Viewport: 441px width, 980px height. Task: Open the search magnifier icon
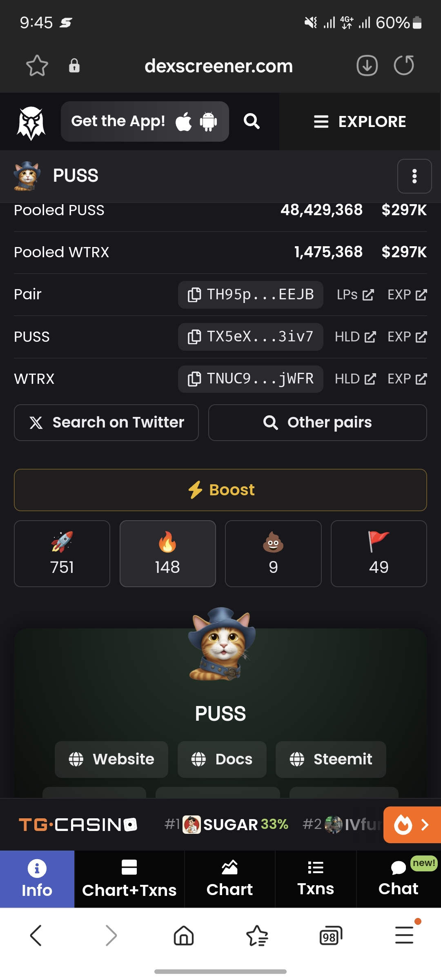pos(252,121)
